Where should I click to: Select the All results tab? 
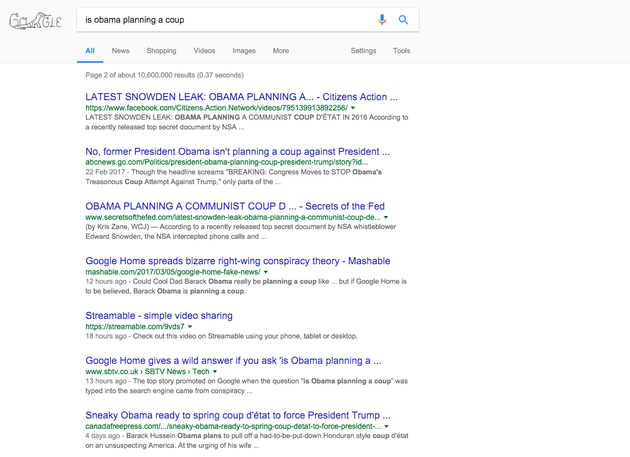click(x=90, y=51)
